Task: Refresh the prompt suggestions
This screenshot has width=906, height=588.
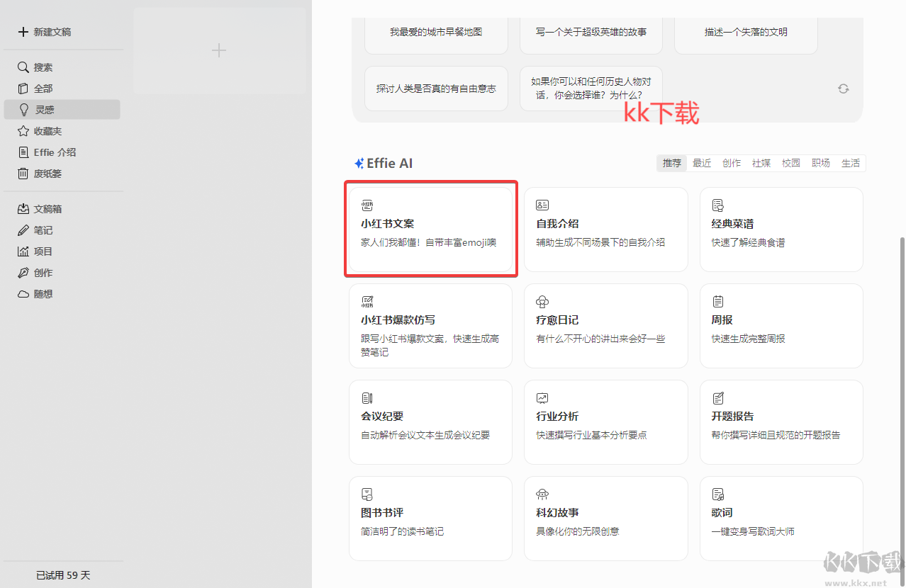Action: [x=843, y=88]
